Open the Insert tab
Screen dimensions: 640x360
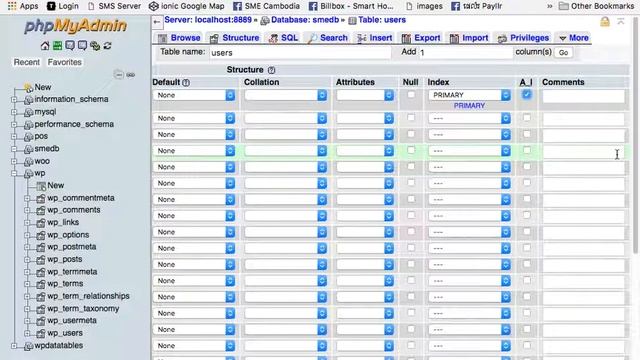375,38
